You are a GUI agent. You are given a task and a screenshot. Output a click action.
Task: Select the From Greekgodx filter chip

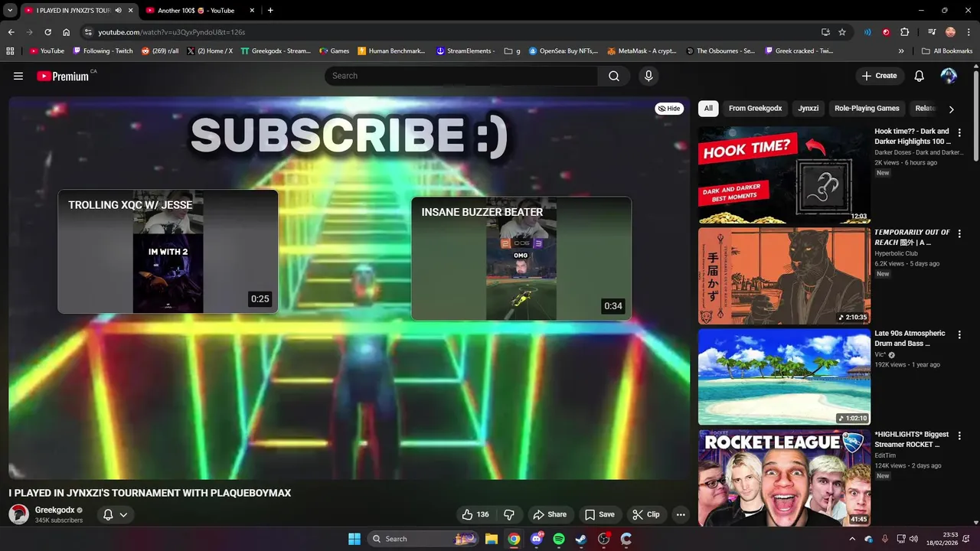coord(755,109)
